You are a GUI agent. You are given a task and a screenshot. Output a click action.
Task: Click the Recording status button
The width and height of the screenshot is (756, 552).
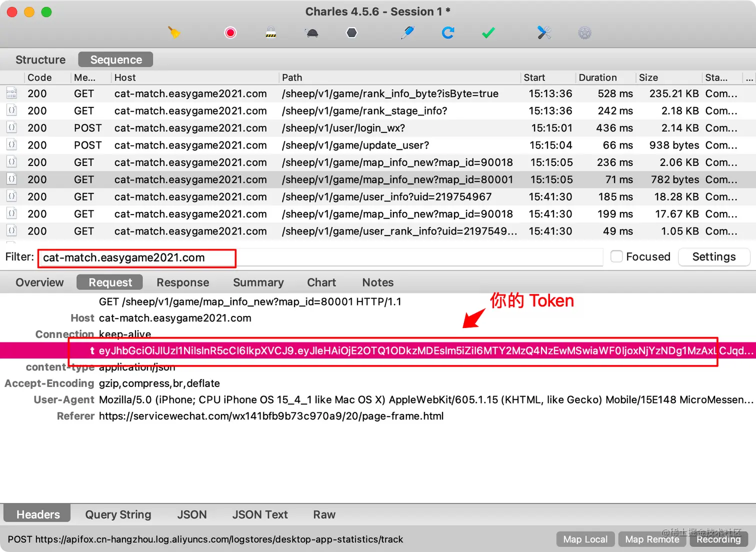719,539
